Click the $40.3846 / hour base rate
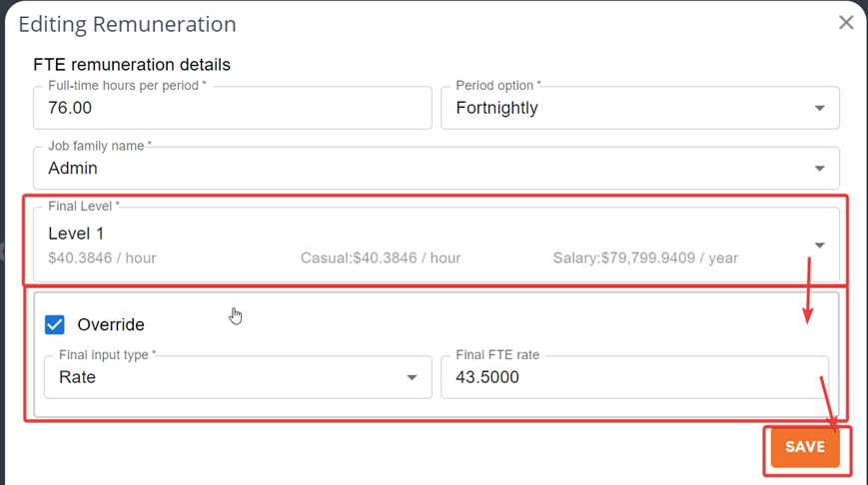 point(102,257)
